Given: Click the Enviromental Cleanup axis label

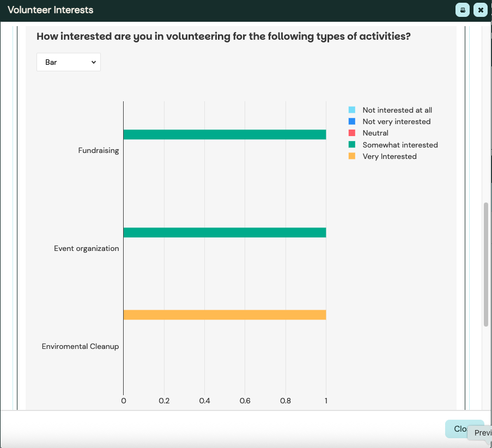Looking at the screenshot, I should pyautogui.click(x=80, y=346).
